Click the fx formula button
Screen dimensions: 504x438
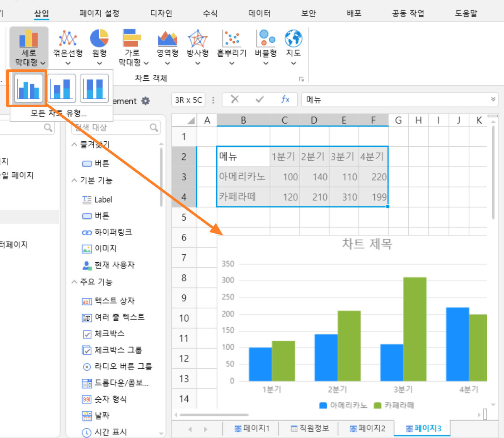(285, 100)
